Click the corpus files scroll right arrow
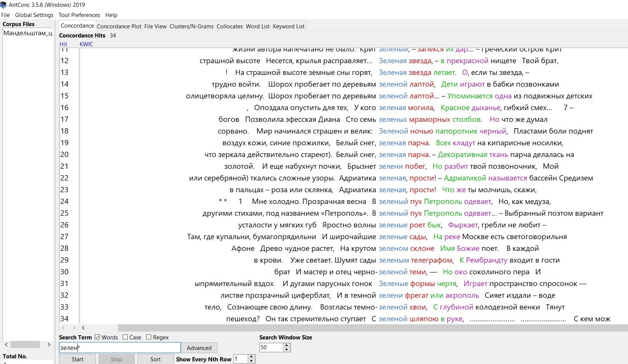Screen dimensions: 628x364 pos(49,344)
